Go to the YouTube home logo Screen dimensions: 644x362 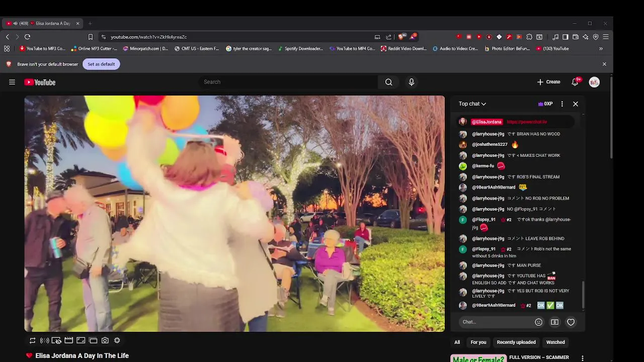click(x=40, y=82)
